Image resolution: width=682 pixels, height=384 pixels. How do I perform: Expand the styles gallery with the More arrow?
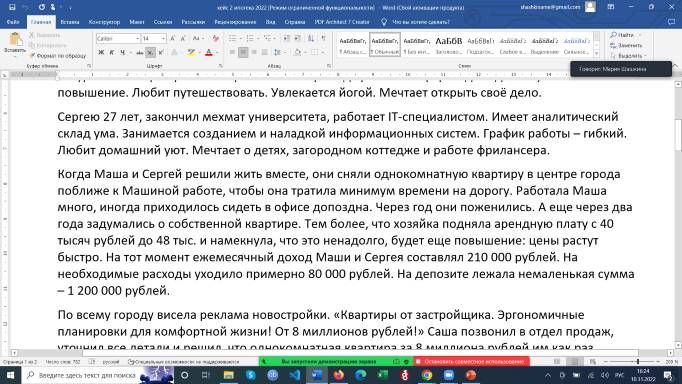coord(596,53)
